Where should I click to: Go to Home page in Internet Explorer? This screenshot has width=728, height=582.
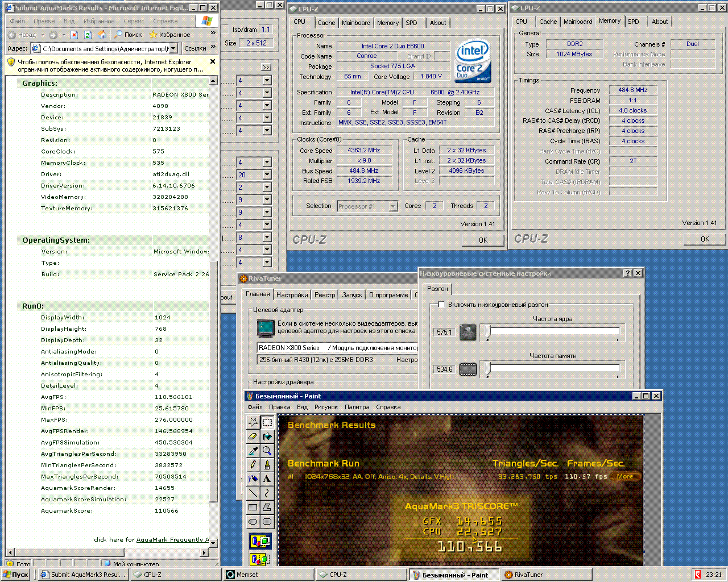(102, 35)
